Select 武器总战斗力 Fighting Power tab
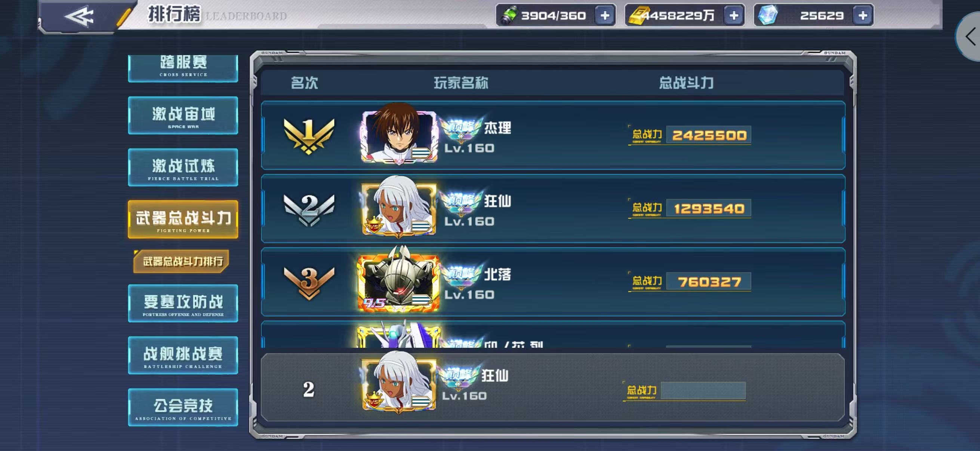 [x=183, y=220]
